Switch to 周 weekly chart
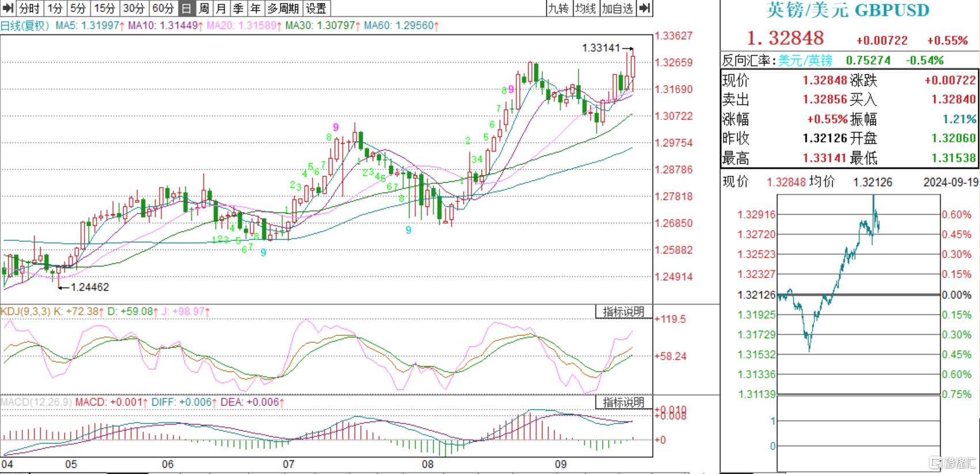The height and width of the screenshot is (474, 980). click(x=204, y=8)
